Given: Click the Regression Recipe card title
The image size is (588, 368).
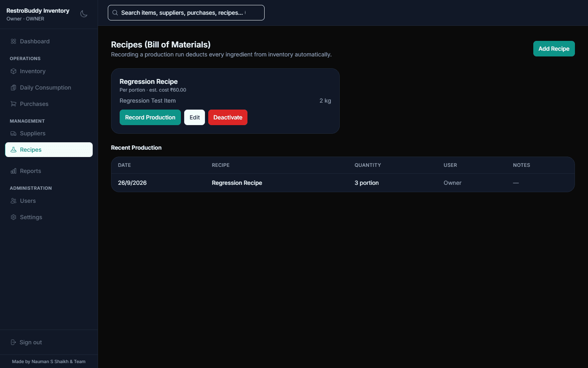Looking at the screenshot, I should coord(149,81).
